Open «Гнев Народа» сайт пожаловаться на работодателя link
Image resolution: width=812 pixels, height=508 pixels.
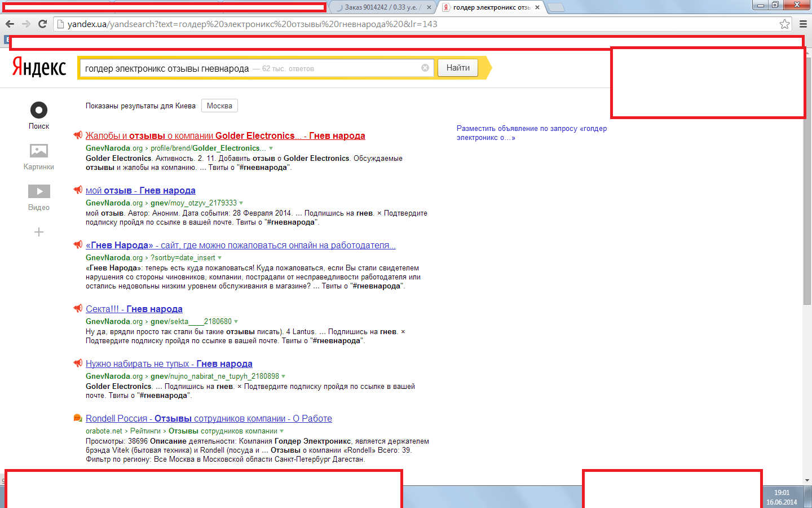[241, 245]
